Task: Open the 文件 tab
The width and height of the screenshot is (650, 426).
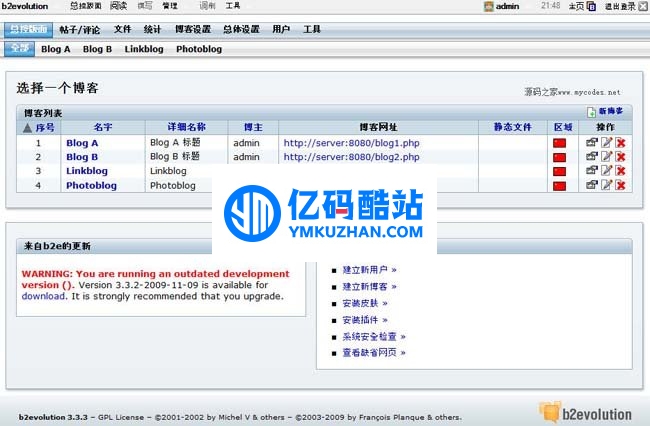Action: [x=123, y=29]
